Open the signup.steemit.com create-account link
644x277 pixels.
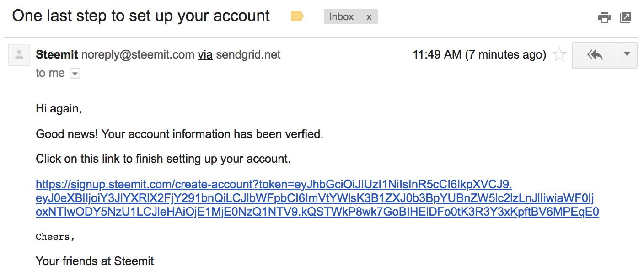pos(317,198)
